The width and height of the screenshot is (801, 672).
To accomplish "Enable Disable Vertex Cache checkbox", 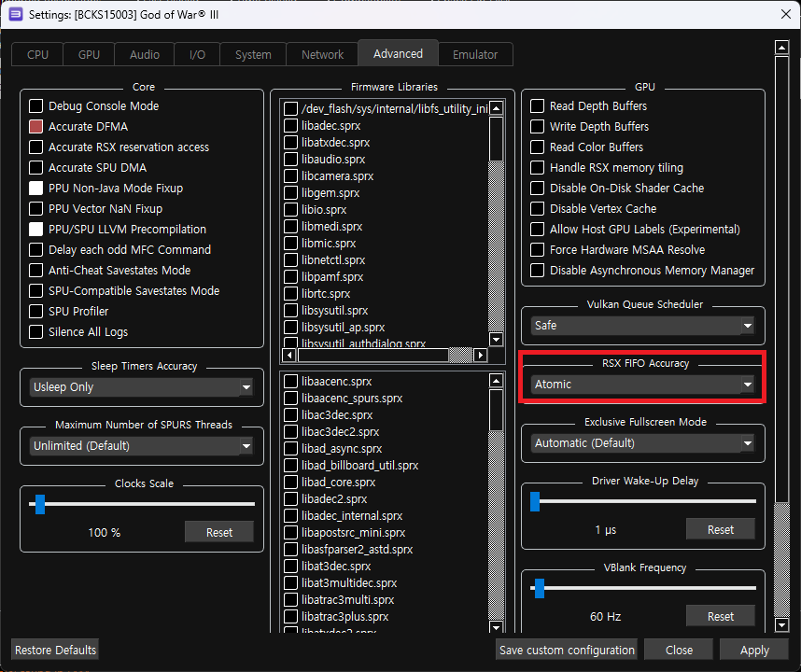I will pos(537,208).
